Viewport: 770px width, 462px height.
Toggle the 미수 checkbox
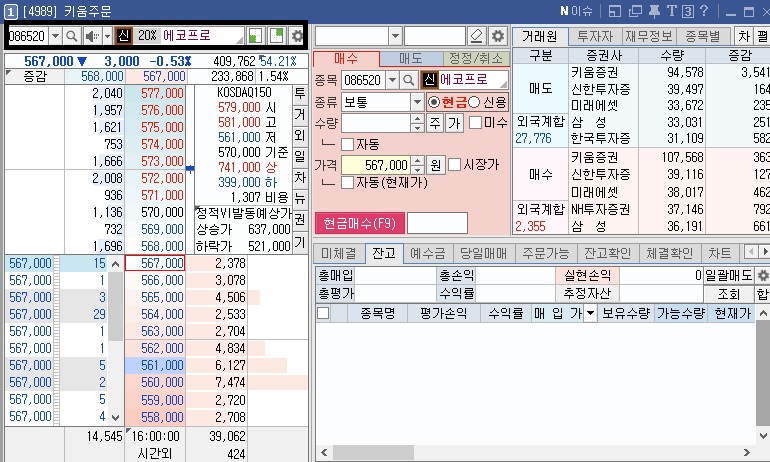(x=475, y=123)
